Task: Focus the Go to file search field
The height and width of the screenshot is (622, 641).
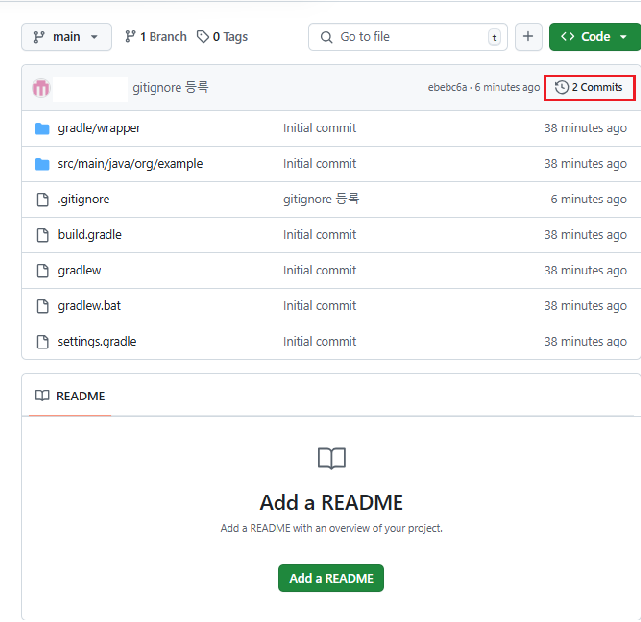Action: (408, 37)
